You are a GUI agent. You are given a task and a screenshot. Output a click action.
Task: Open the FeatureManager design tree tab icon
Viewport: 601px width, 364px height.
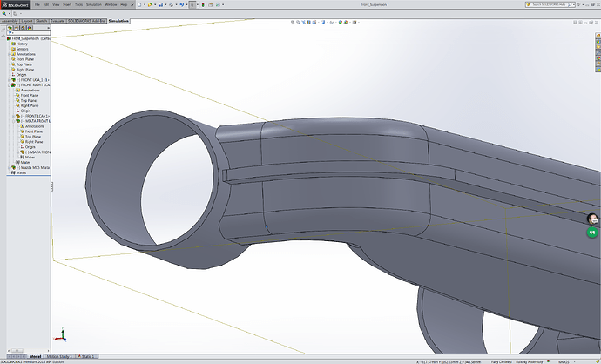(x=10, y=29)
